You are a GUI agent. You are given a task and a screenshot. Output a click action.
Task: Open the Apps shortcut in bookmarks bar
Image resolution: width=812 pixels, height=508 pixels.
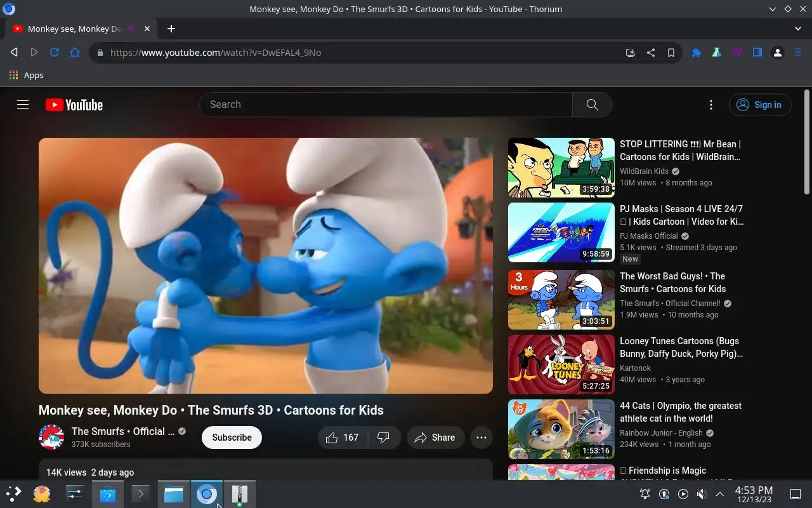tap(27, 75)
